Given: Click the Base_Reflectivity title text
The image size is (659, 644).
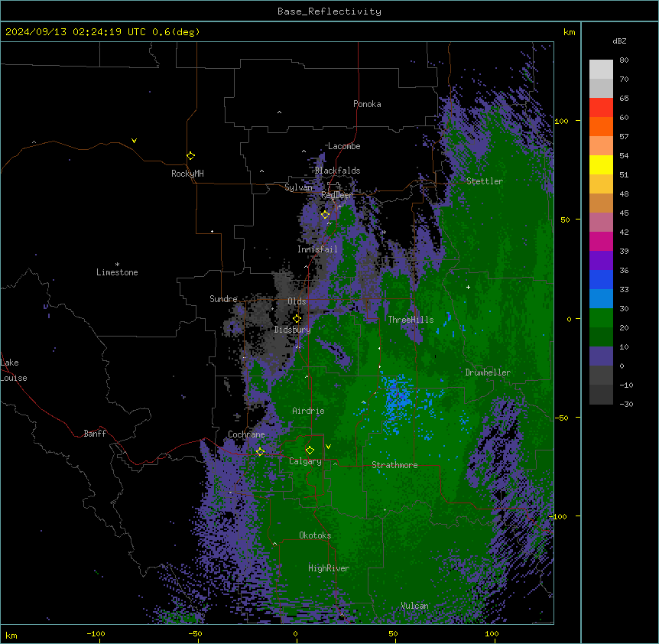Looking at the screenshot, I should pyautogui.click(x=329, y=11).
